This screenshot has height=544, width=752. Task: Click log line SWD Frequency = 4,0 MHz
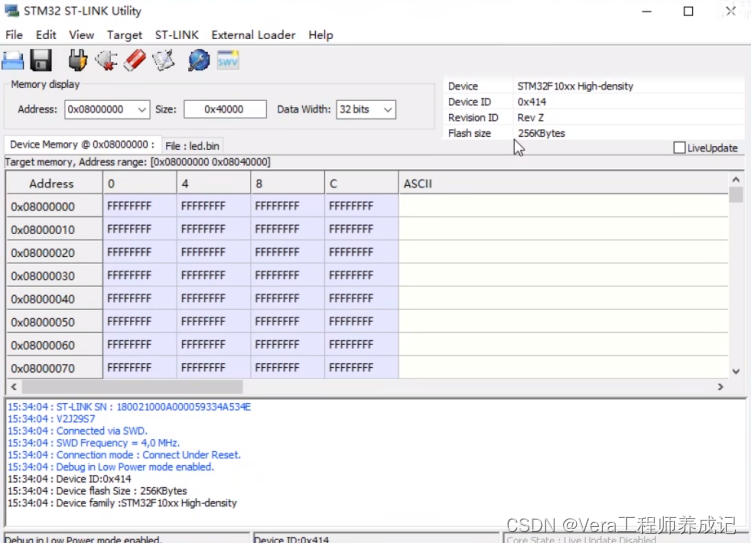point(94,443)
